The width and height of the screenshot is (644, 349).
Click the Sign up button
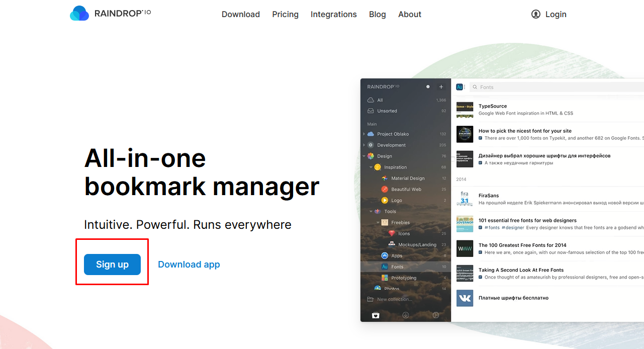coord(112,265)
